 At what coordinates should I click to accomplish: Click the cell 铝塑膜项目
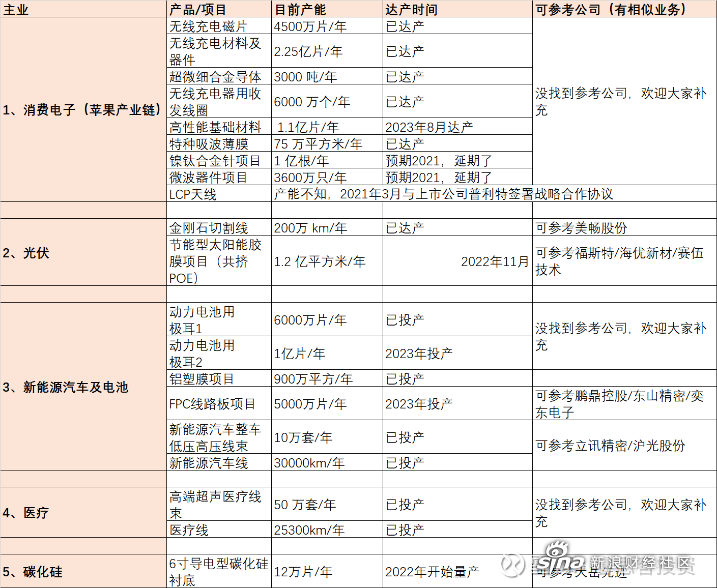click(x=219, y=378)
